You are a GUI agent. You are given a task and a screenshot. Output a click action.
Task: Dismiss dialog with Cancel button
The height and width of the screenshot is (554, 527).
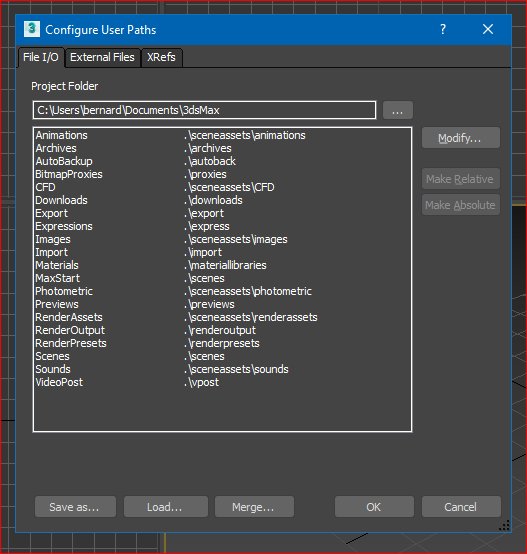461,507
